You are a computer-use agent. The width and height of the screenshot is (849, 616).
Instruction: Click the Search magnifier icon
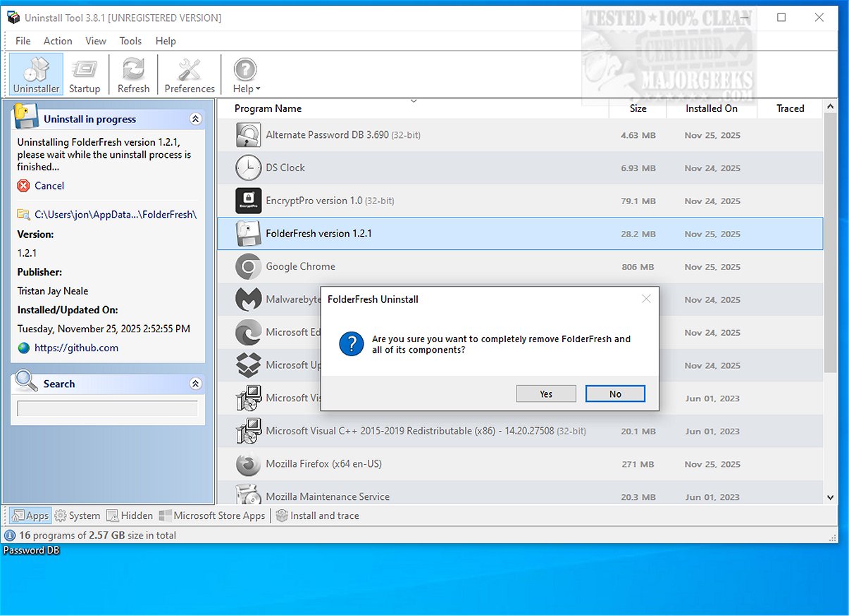coord(26,382)
